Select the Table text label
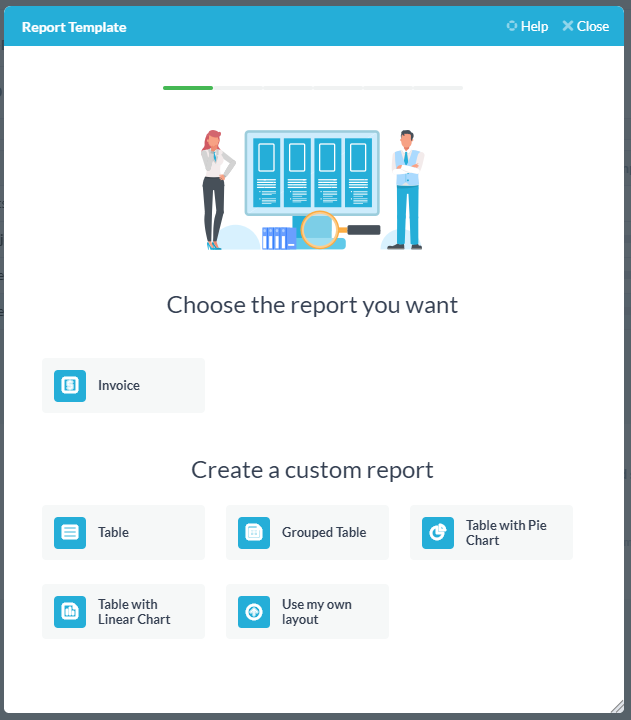The height and width of the screenshot is (720, 631). click(x=113, y=533)
